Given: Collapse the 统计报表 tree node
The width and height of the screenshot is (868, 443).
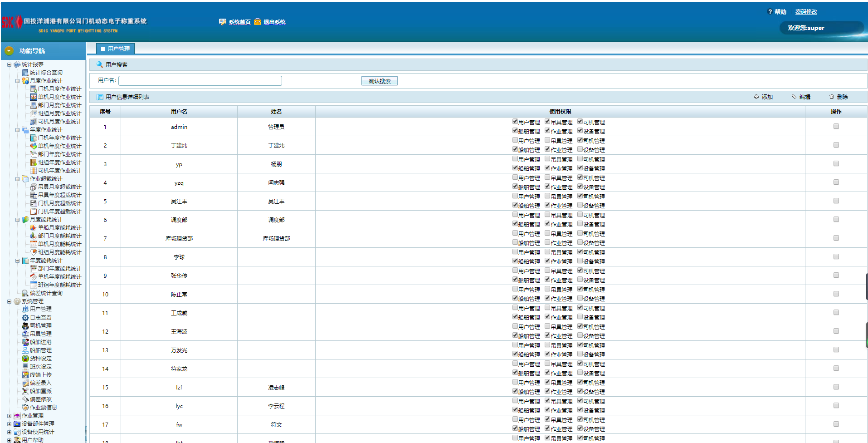Looking at the screenshot, I should tap(9, 64).
